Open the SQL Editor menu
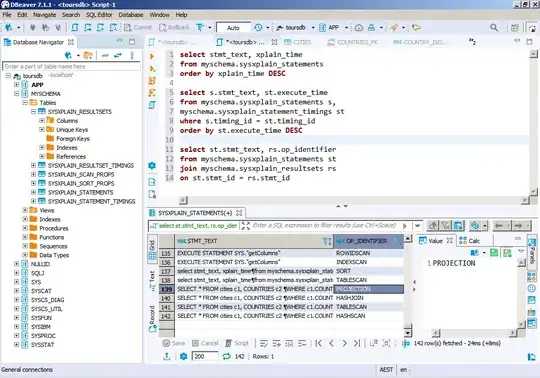 (99, 15)
